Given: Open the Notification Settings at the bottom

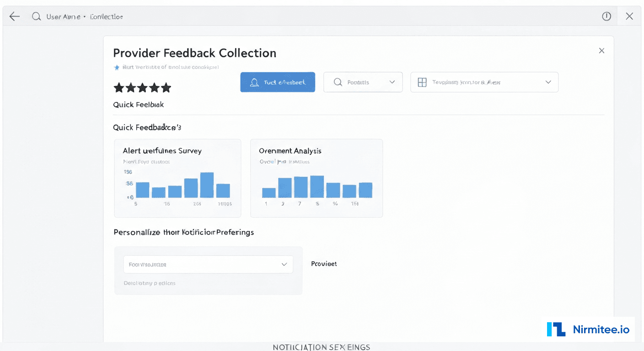Looking at the screenshot, I should pos(322,347).
